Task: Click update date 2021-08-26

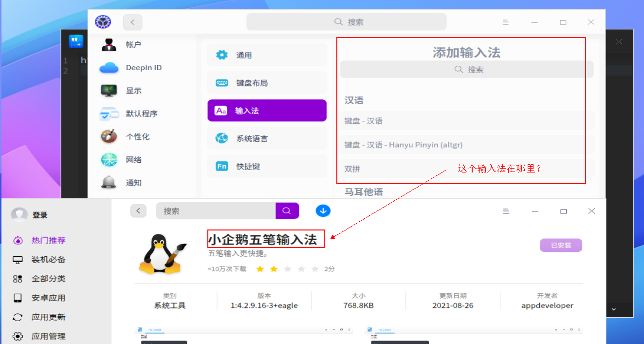Action: point(453,306)
